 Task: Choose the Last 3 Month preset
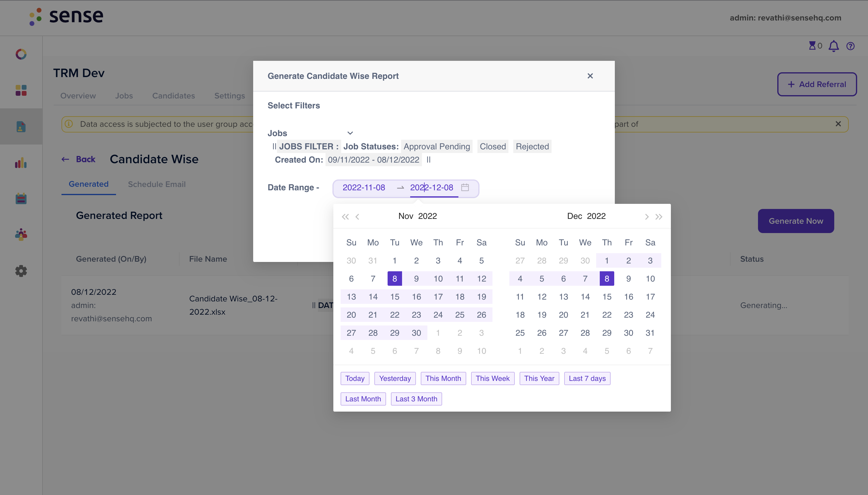416,399
